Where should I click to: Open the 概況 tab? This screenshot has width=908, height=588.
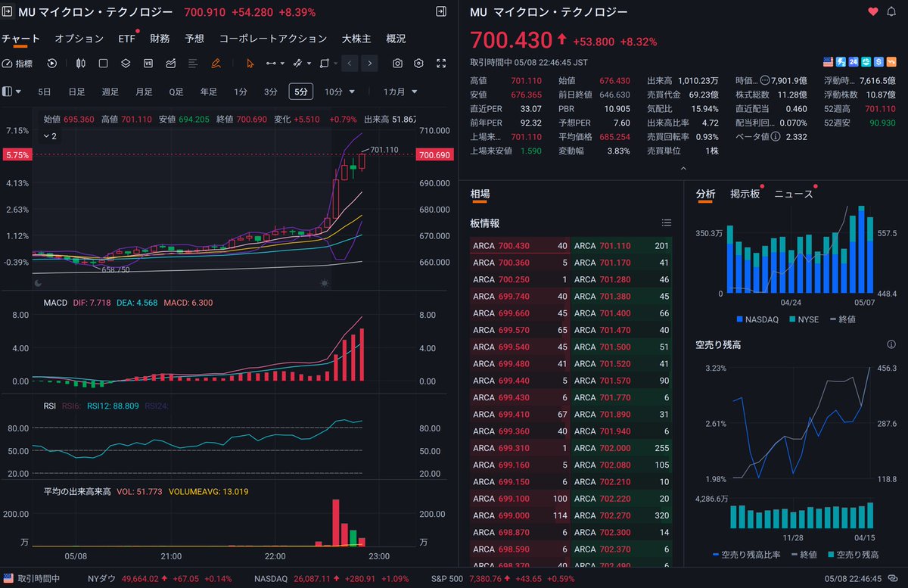[396, 39]
